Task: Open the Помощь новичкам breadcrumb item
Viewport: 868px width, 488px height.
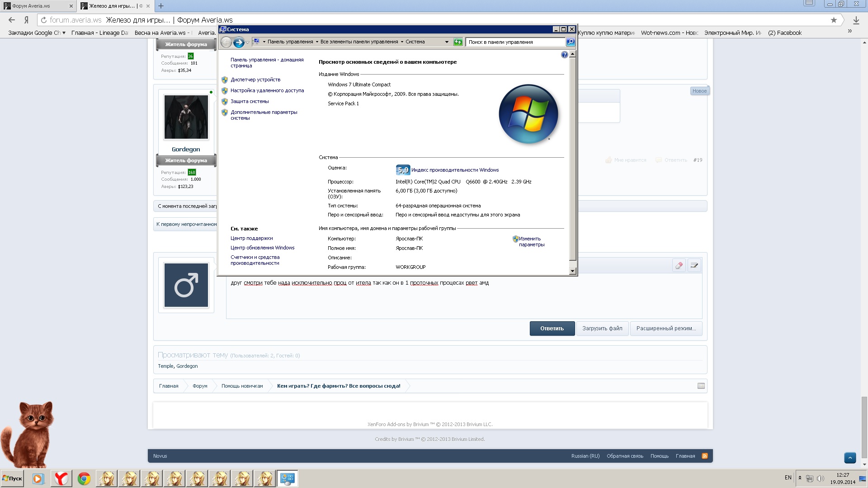Action: [242, 386]
